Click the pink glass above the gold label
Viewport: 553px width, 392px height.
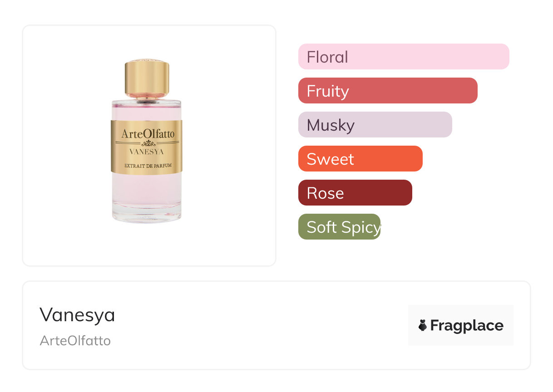pyautogui.click(x=147, y=112)
